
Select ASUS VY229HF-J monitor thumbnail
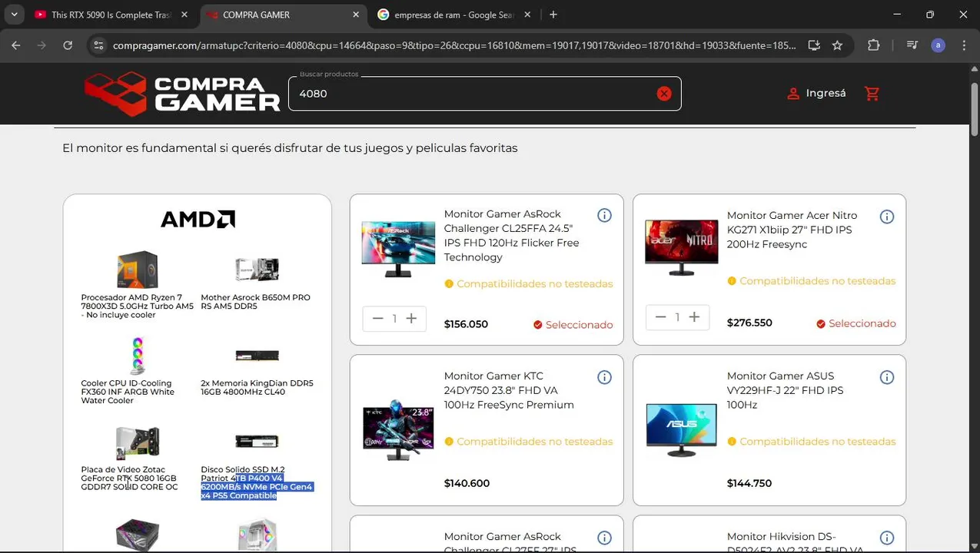tap(681, 430)
